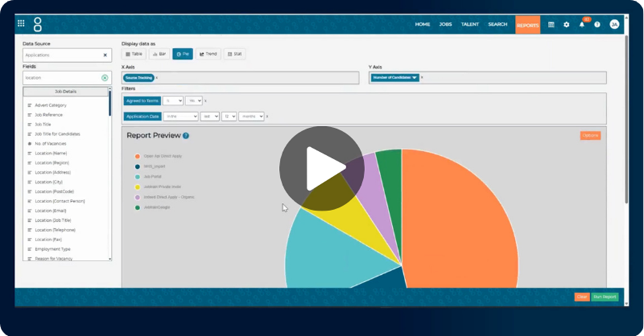This screenshot has width=644, height=336.
Task: Select Job Title for Candidates field
Action: (57, 134)
